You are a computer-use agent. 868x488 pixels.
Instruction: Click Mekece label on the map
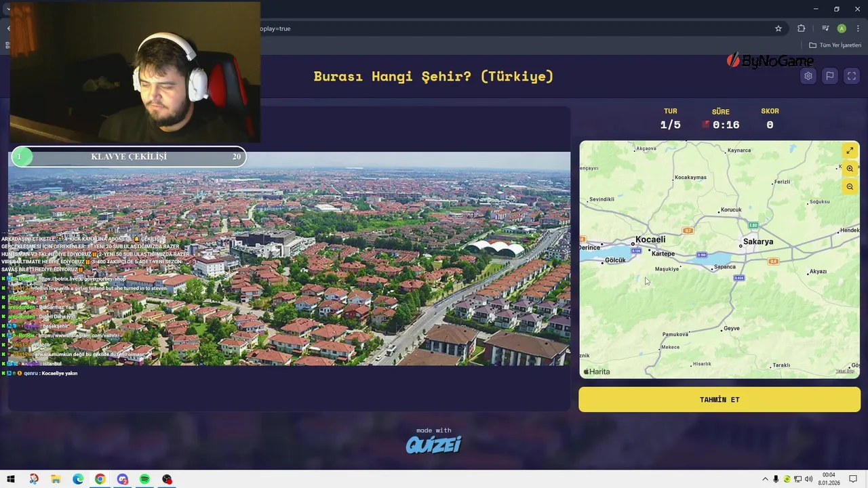point(670,347)
